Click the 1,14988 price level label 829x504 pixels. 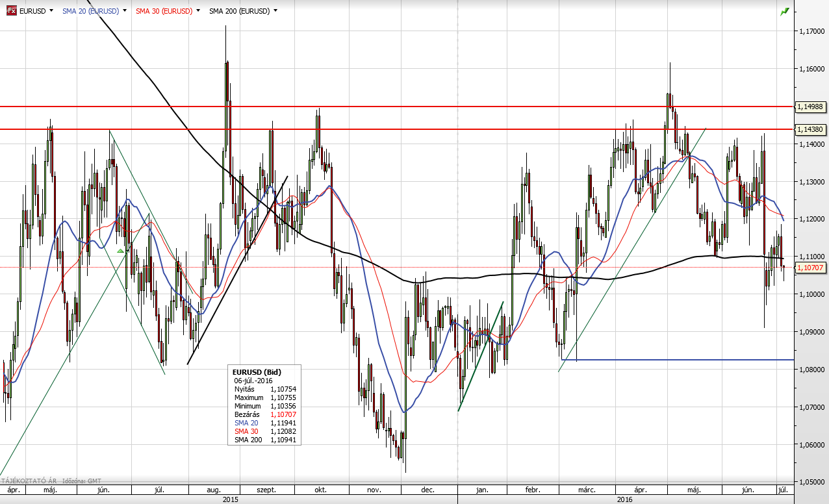[x=811, y=107]
